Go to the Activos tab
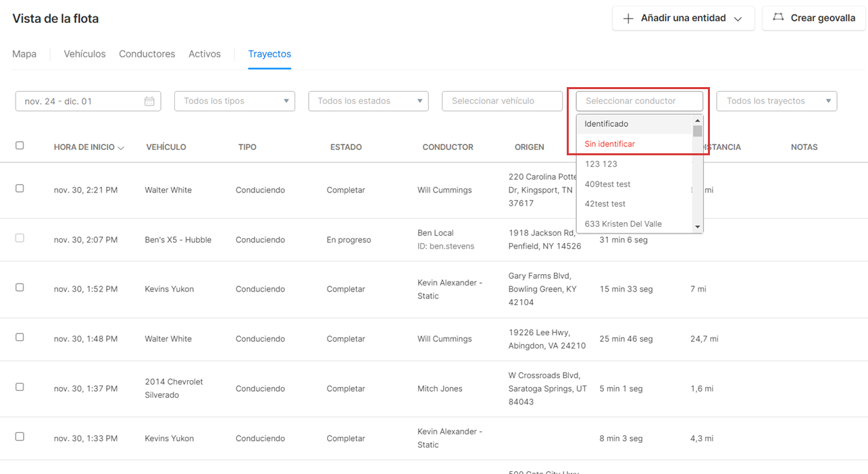 [x=205, y=54]
